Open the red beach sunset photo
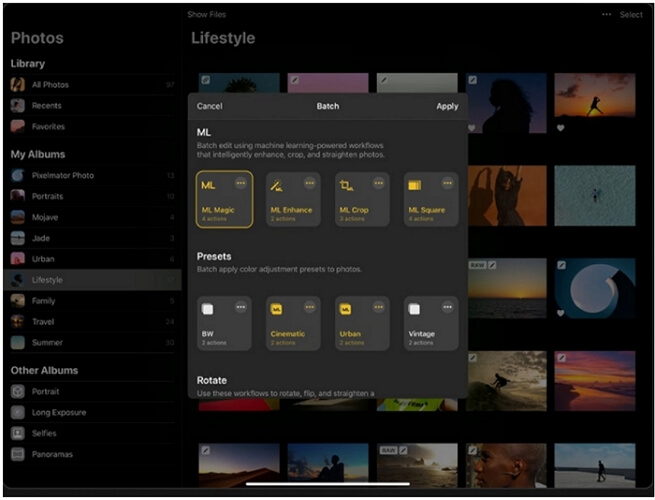Viewport: 655px width, 500px height. (x=595, y=381)
